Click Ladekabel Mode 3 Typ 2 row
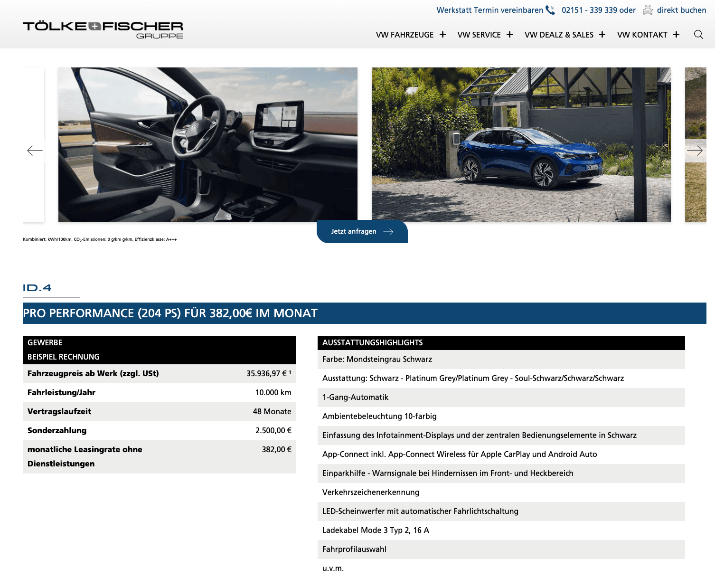 click(x=501, y=531)
